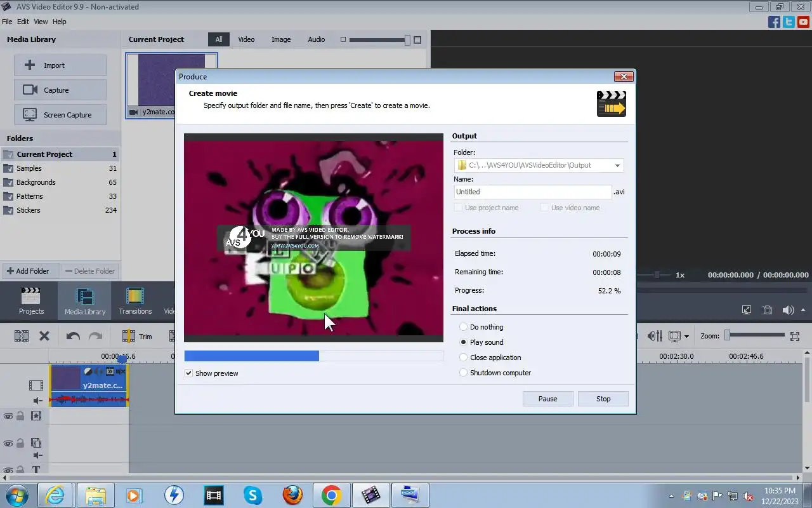Filter media library by Image

tap(281, 39)
